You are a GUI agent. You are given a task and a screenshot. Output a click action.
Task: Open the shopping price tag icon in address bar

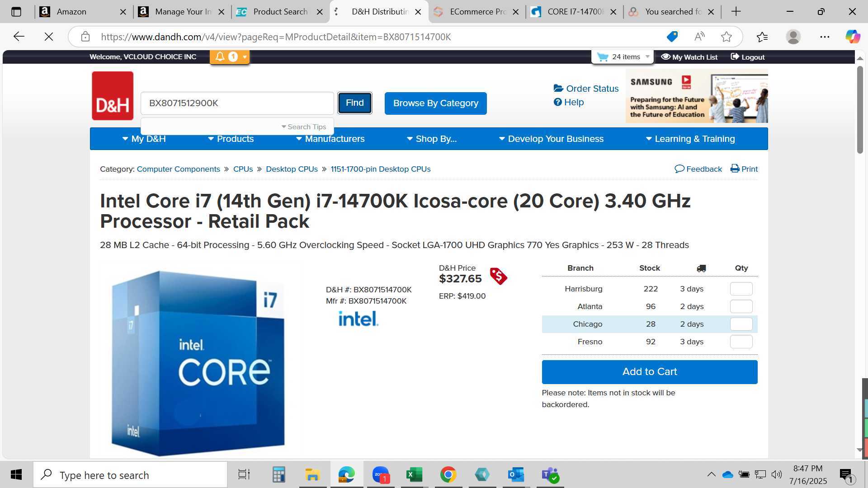click(x=672, y=37)
